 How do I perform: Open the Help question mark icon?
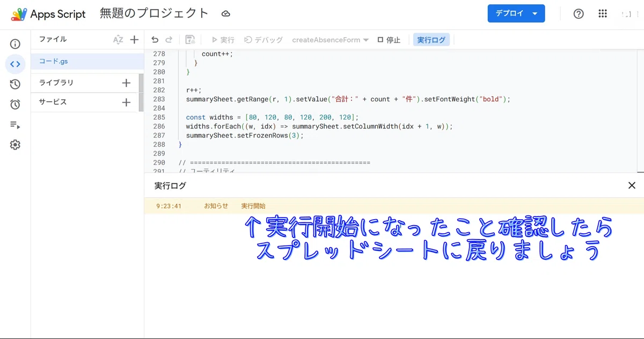coord(579,14)
